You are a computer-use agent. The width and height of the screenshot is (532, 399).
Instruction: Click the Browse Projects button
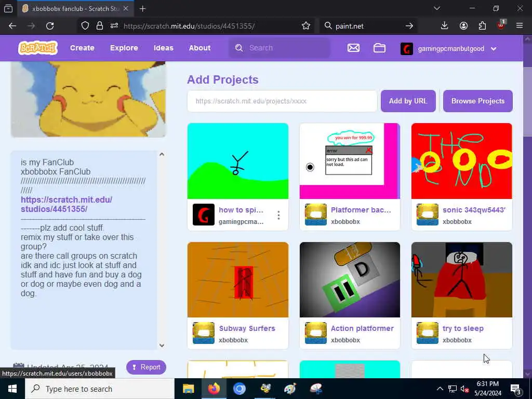pyautogui.click(x=477, y=101)
